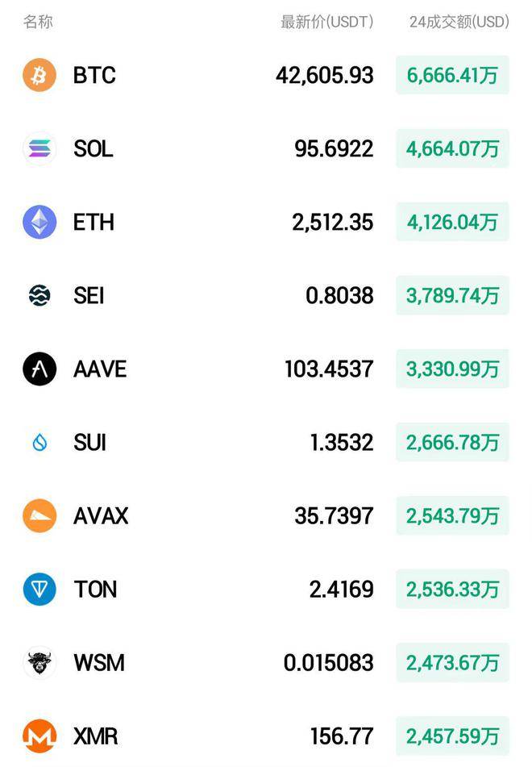Screen dimensions: 532x767
Task: Select the WSM bull logo icon
Action: pos(39,662)
